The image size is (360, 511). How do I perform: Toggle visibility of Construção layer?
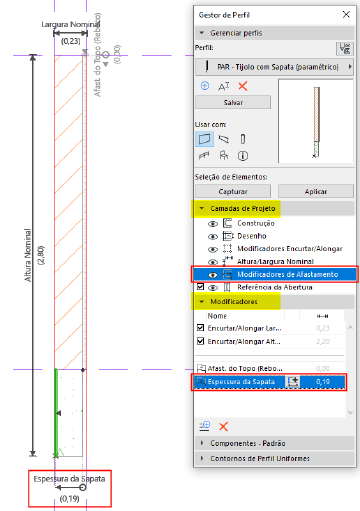click(x=213, y=224)
